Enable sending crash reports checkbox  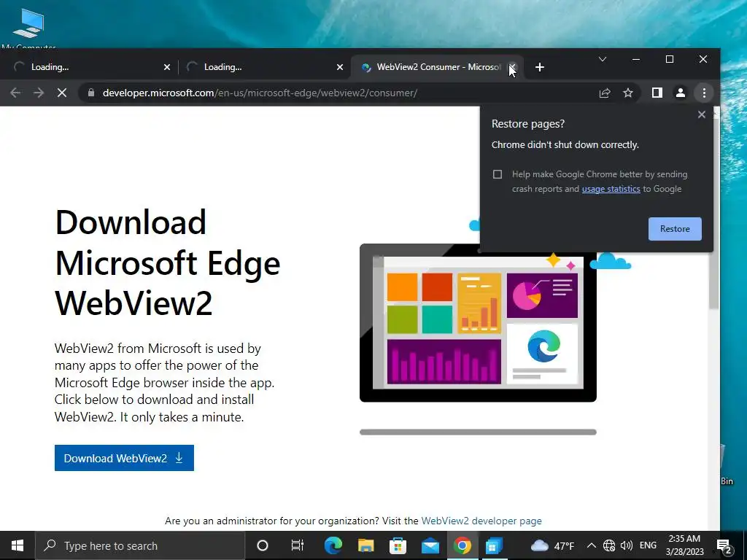[x=498, y=174]
